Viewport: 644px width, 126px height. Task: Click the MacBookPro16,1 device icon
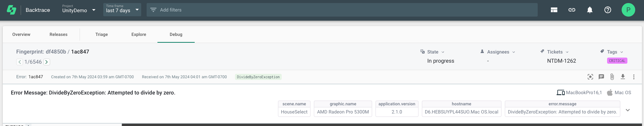pyautogui.click(x=561, y=92)
